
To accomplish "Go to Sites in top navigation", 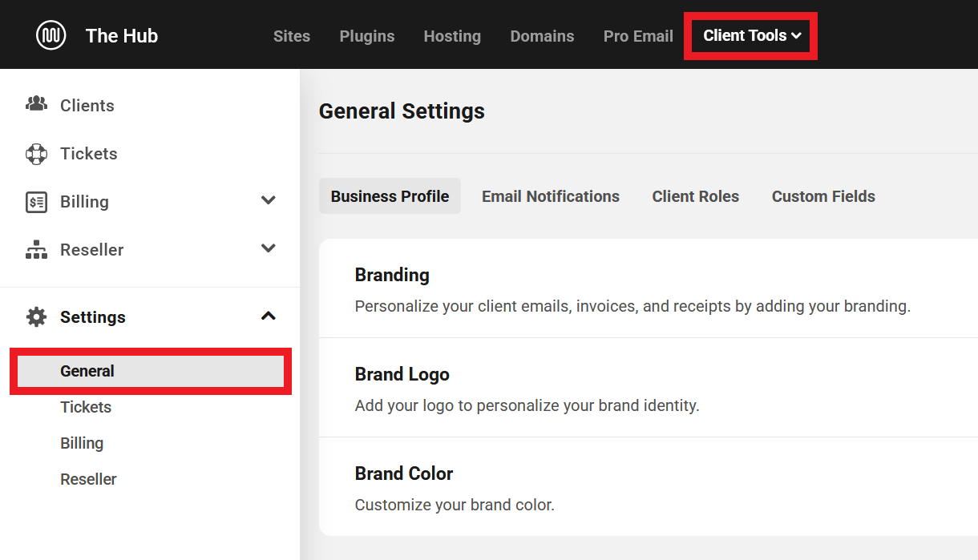I will tap(292, 36).
